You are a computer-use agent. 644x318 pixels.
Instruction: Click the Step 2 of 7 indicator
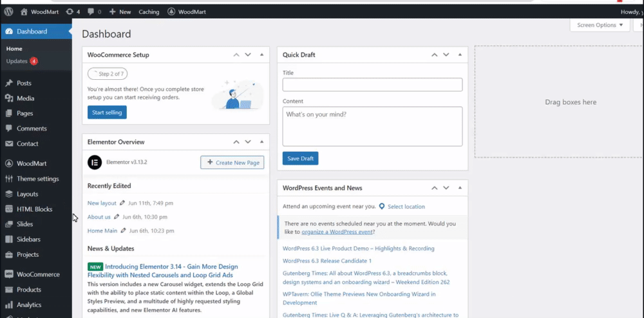[x=108, y=74]
